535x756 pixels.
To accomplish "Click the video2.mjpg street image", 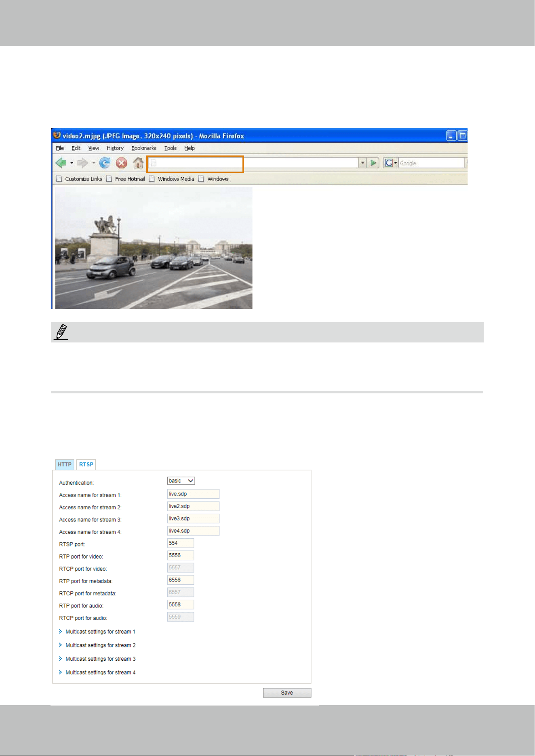I will 154,248.
